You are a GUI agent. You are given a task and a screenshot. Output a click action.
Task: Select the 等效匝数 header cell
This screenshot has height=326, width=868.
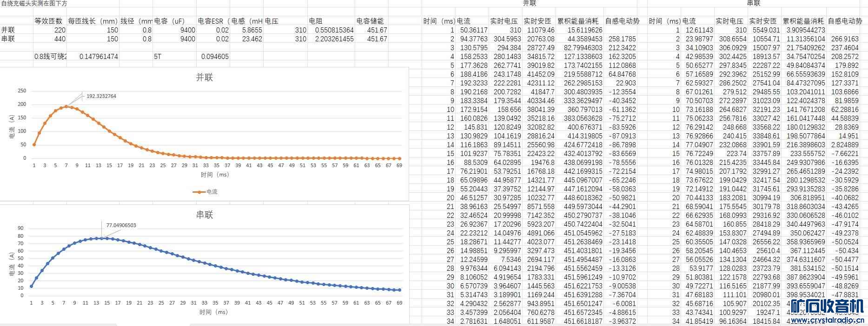pos(48,21)
